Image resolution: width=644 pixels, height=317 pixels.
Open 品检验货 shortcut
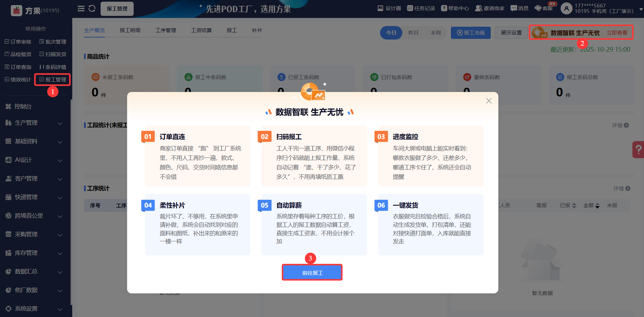click(x=18, y=54)
